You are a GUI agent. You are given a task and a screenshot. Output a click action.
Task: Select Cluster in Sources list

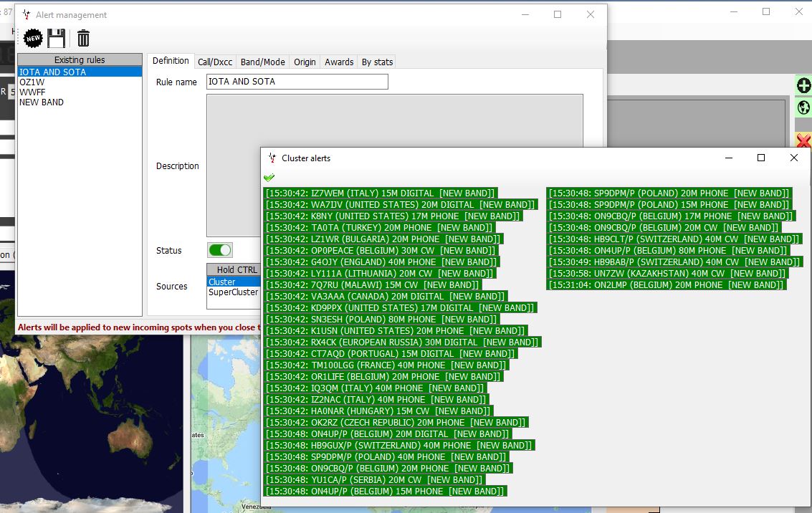click(234, 282)
